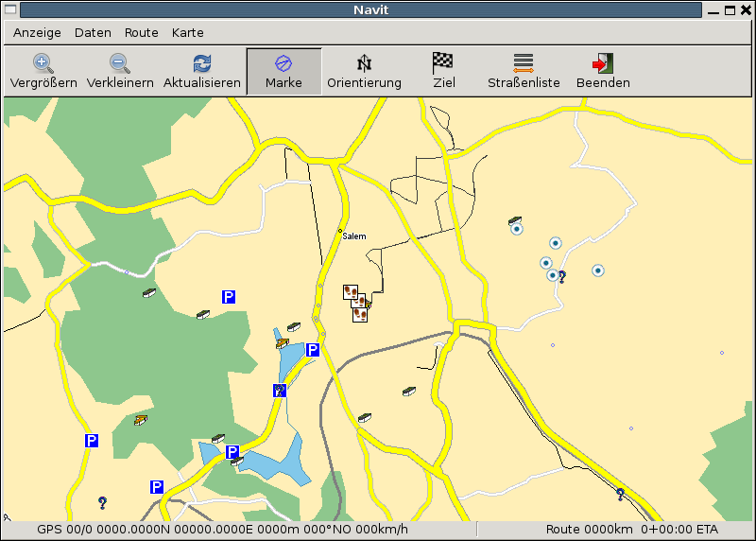Viewport: 756px width, 541px height.
Task: Toggle the Orientierung north button
Action: pos(364,72)
